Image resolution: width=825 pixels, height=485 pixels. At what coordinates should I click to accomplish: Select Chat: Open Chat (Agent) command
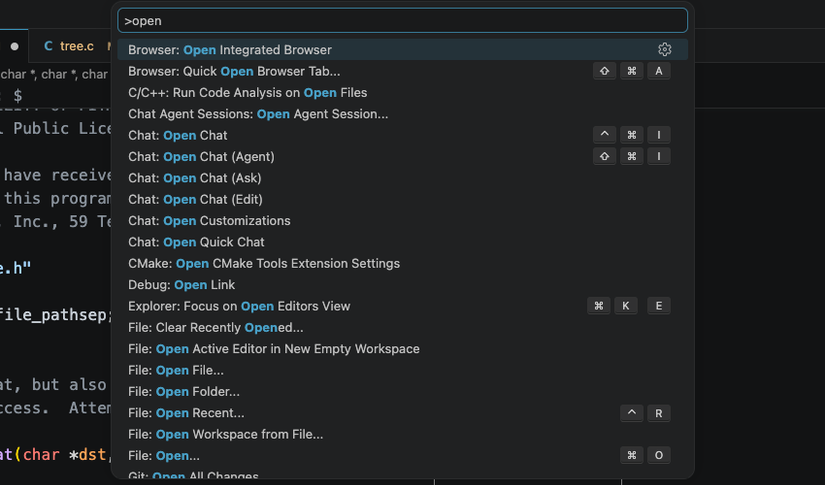pos(403,156)
